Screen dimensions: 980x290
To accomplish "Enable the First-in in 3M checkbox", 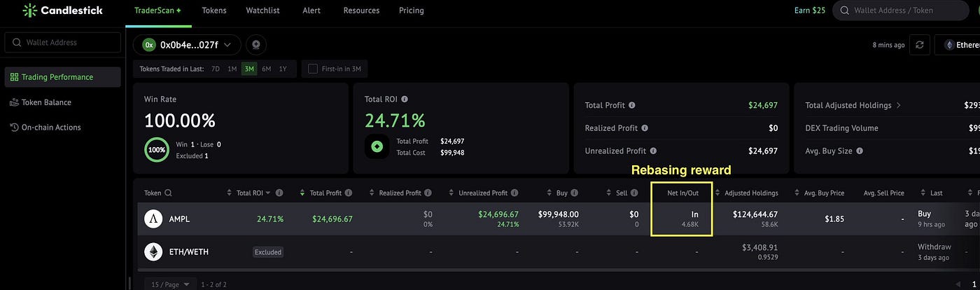I will point(312,69).
